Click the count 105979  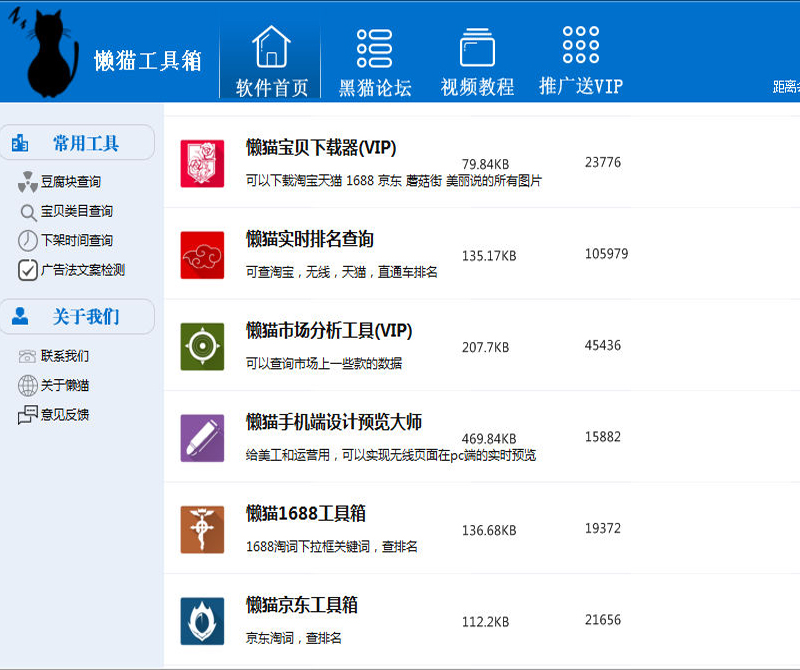606,254
